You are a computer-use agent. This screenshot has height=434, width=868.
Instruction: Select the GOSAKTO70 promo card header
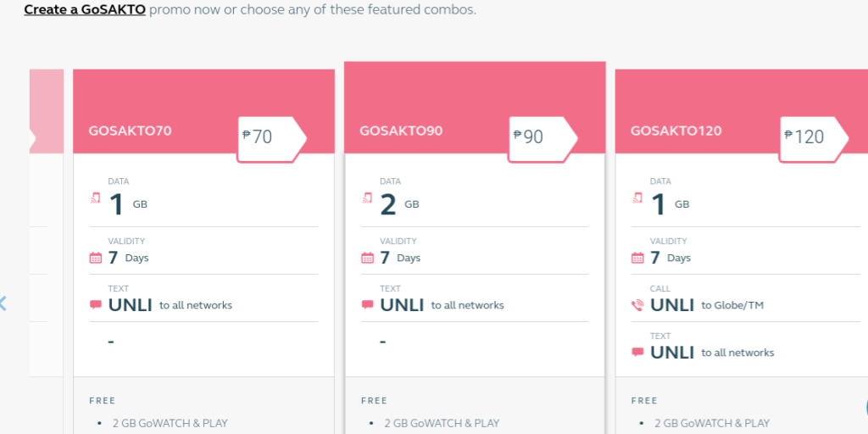pos(203,111)
